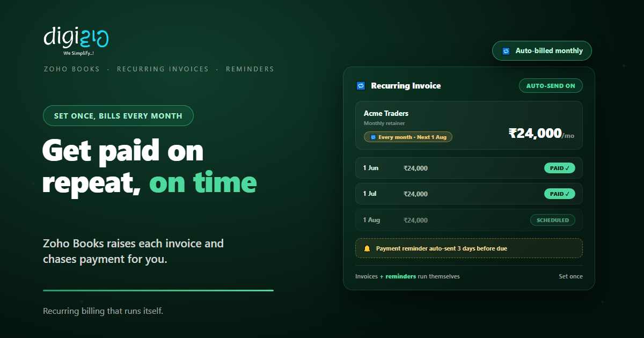
Task: Select REMINDERS in the top tagline
Action: click(250, 69)
